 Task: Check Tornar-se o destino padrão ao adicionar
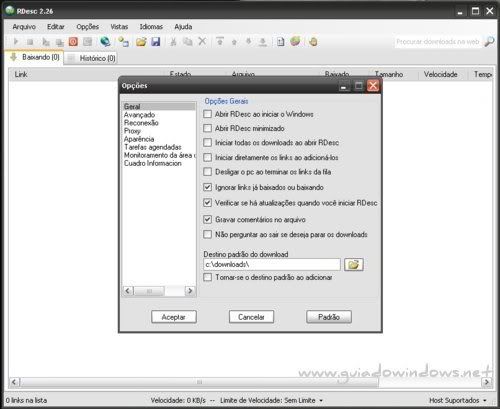point(207,277)
